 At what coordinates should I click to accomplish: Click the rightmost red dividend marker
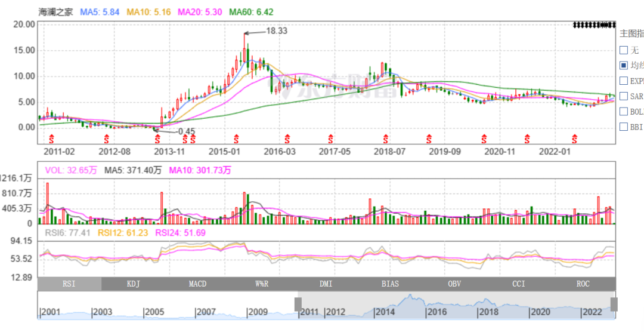click(575, 139)
